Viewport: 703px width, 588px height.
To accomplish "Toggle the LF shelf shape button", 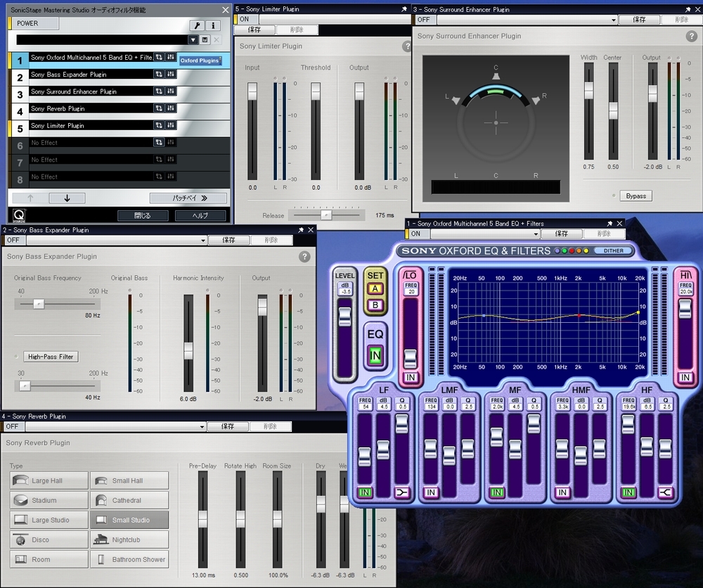I will pyautogui.click(x=401, y=492).
